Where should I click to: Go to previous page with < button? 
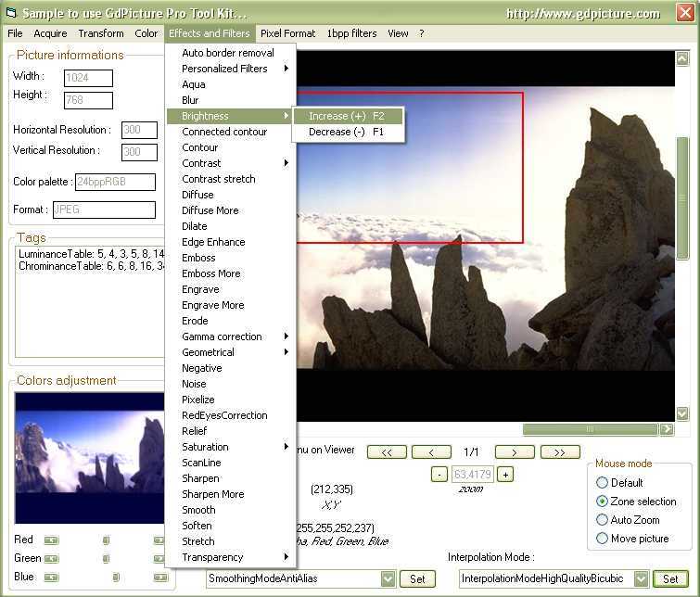click(x=431, y=452)
